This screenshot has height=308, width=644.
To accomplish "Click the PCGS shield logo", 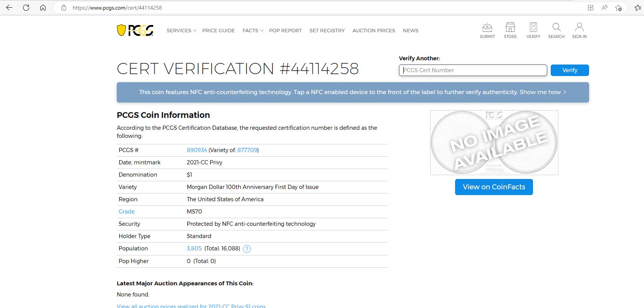I will point(135,30).
